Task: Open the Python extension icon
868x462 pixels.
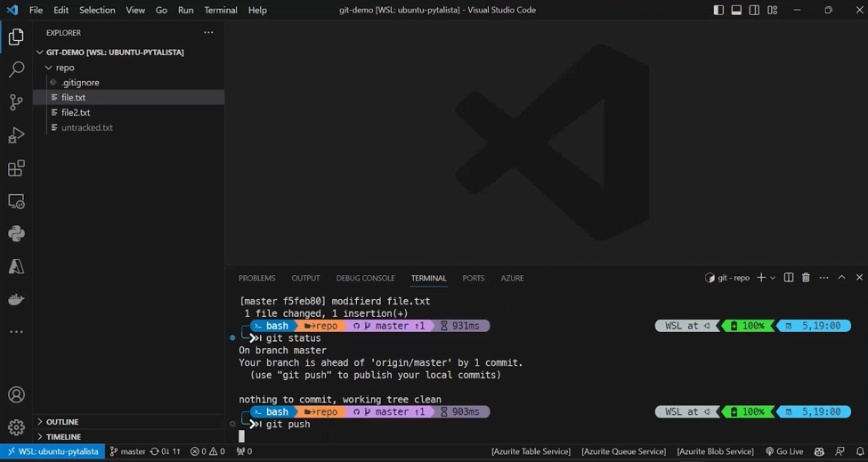Action: tap(16, 233)
